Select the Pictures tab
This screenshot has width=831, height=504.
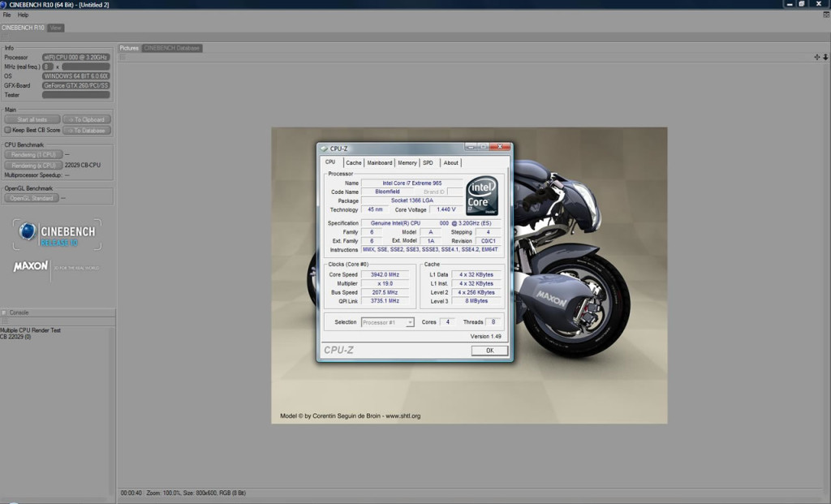(129, 48)
